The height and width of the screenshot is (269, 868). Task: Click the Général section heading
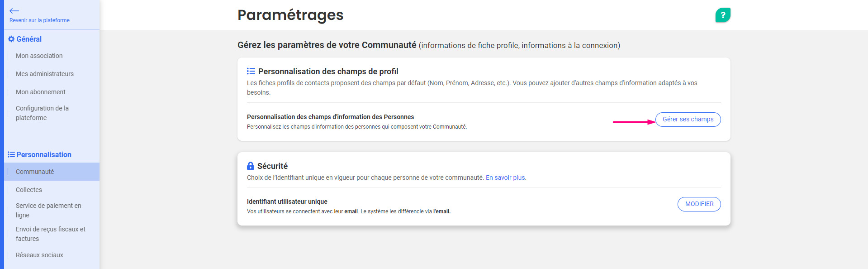(29, 39)
